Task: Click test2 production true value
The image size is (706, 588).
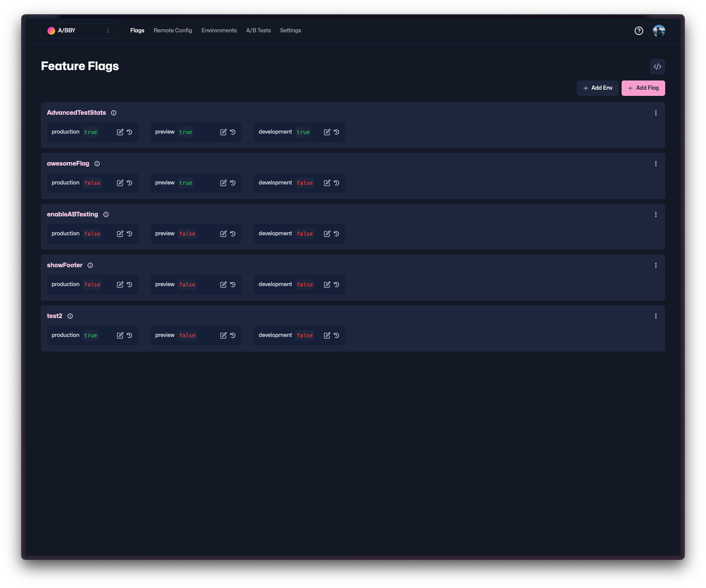Action: [x=90, y=335]
